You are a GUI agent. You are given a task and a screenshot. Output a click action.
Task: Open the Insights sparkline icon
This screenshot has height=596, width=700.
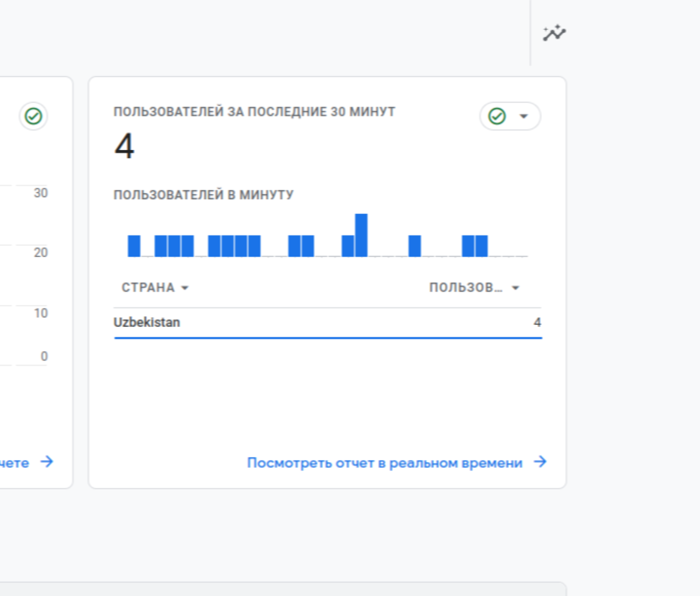pos(554,33)
